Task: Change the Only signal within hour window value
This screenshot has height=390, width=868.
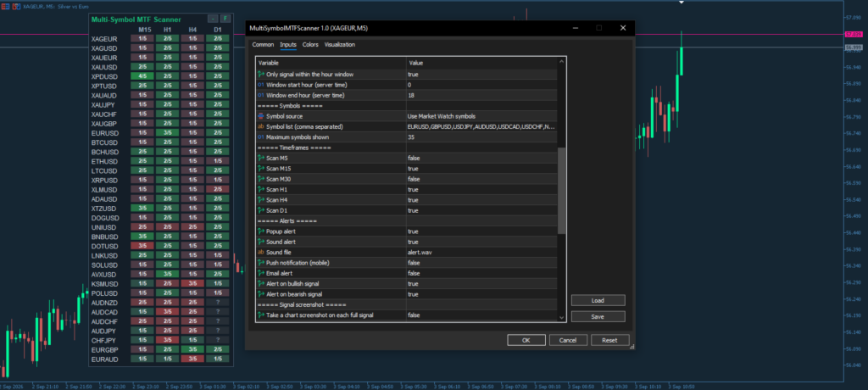Action: tap(481, 75)
